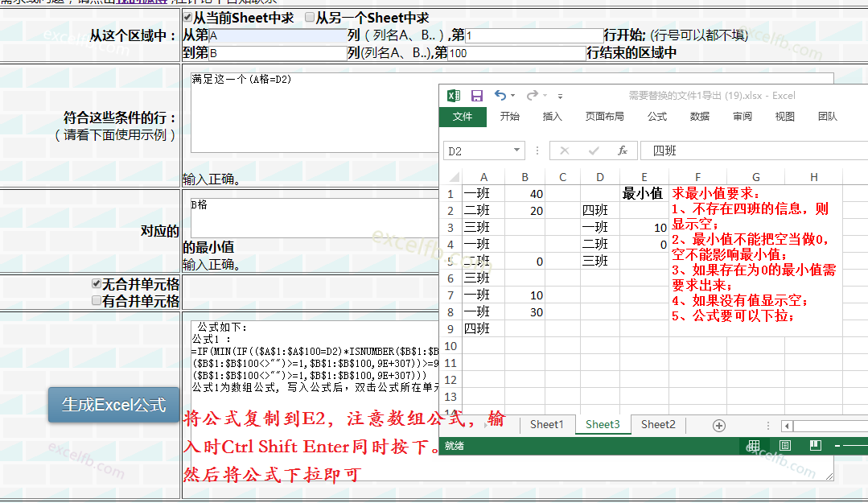This screenshot has width=868, height=503.
Task: Click the fx insert function icon
Action: [x=622, y=150]
